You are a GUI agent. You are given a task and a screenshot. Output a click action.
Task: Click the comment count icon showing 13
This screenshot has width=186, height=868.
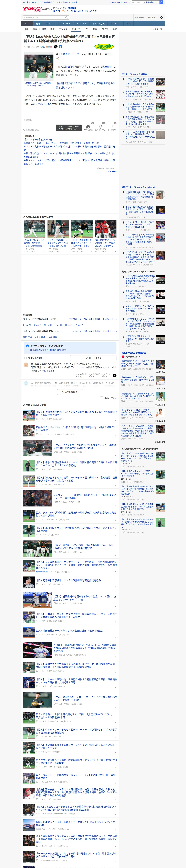pos(43,47)
